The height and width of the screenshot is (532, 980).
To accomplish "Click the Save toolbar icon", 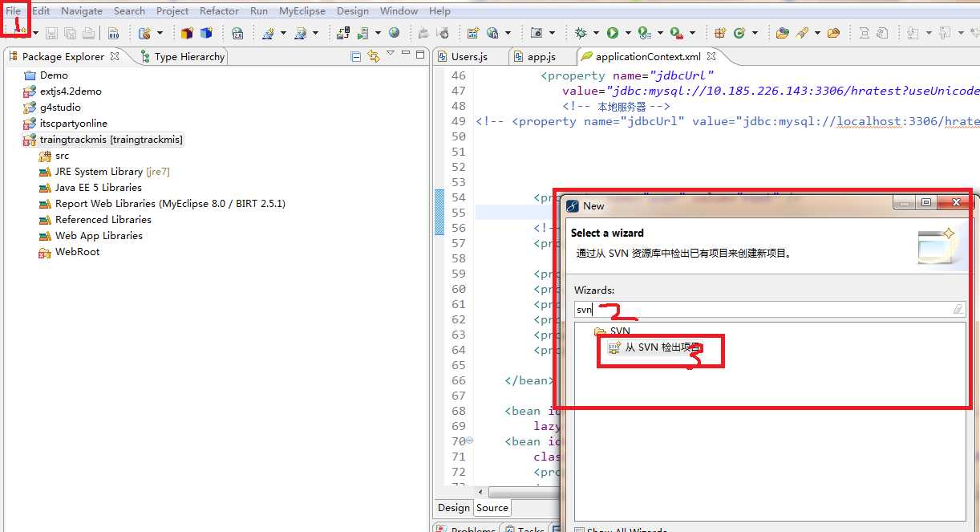I will pos(51,33).
